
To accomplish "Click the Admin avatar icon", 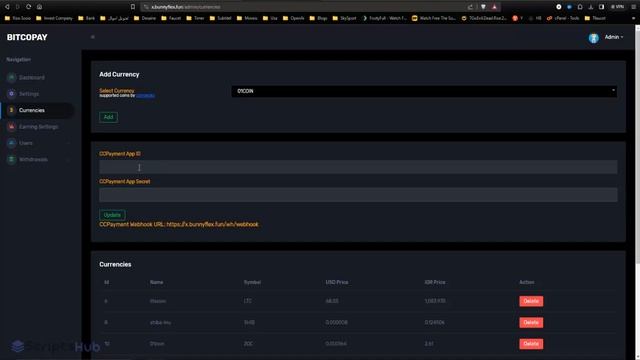I will (x=593, y=38).
